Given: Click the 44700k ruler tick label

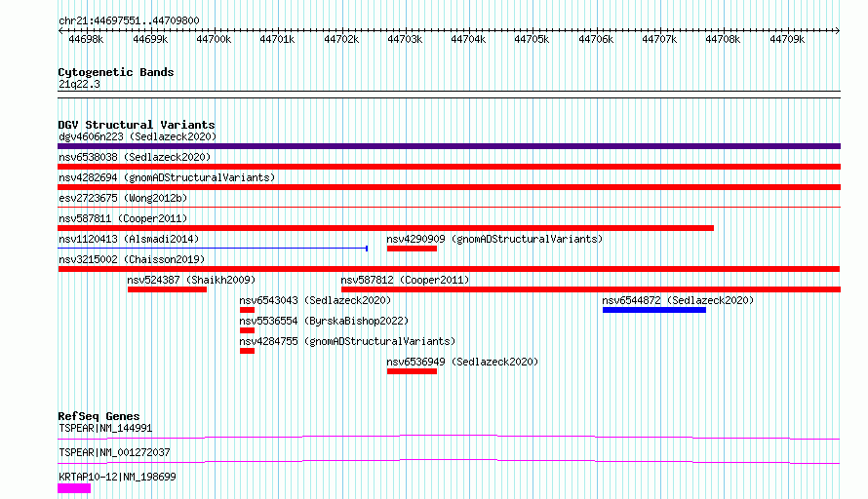Looking at the screenshot, I should tap(214, 39).
